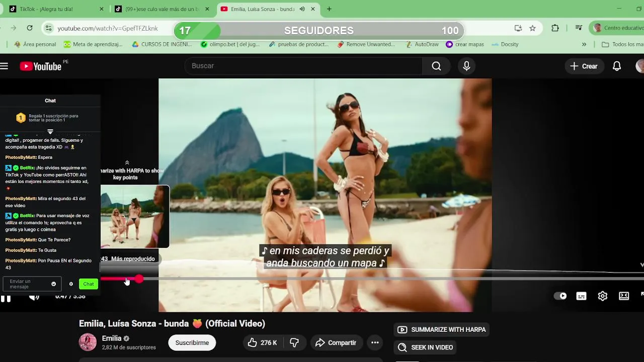Open Área personal bookmark

tap(35, 44)
